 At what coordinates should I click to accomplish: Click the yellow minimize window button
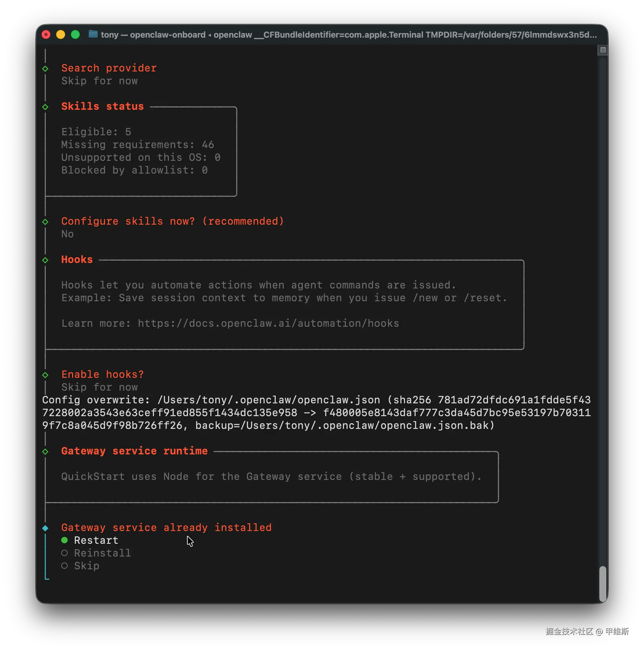pos(61,35)
